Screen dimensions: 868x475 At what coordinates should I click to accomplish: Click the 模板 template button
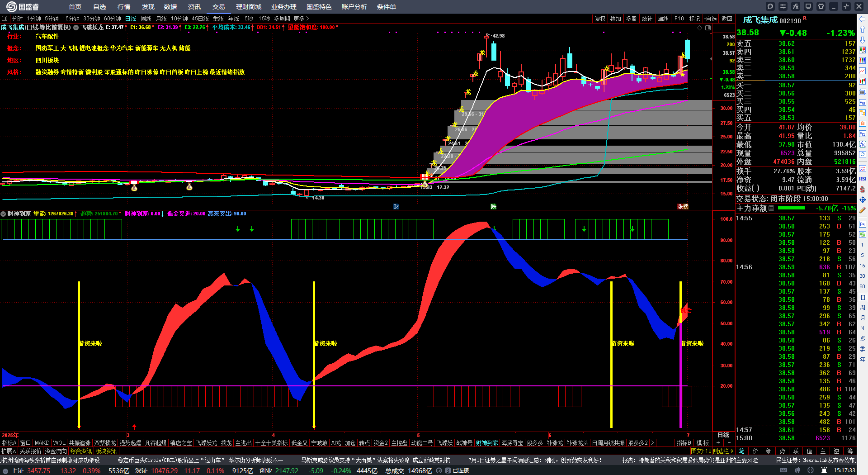703,443
